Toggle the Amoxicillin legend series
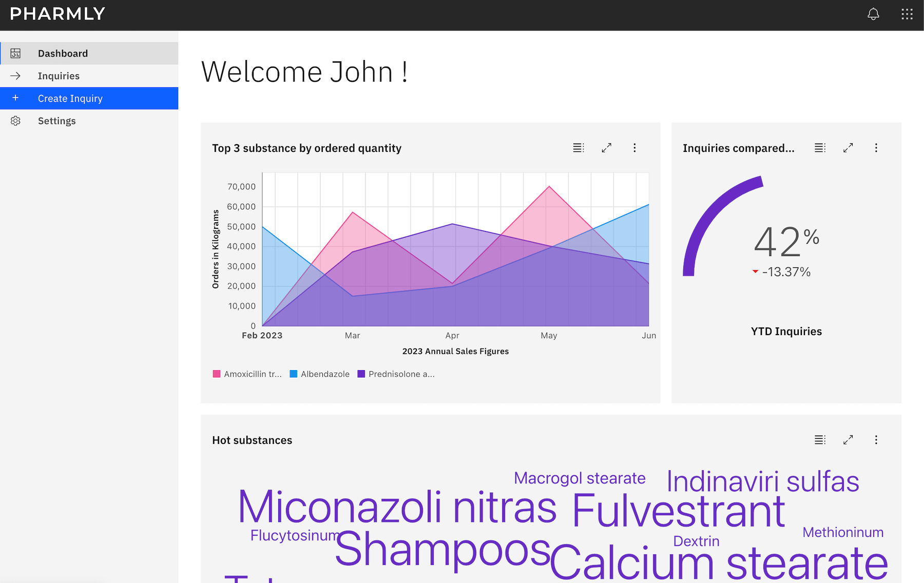 pyautogui.click(x=247, y=374)
